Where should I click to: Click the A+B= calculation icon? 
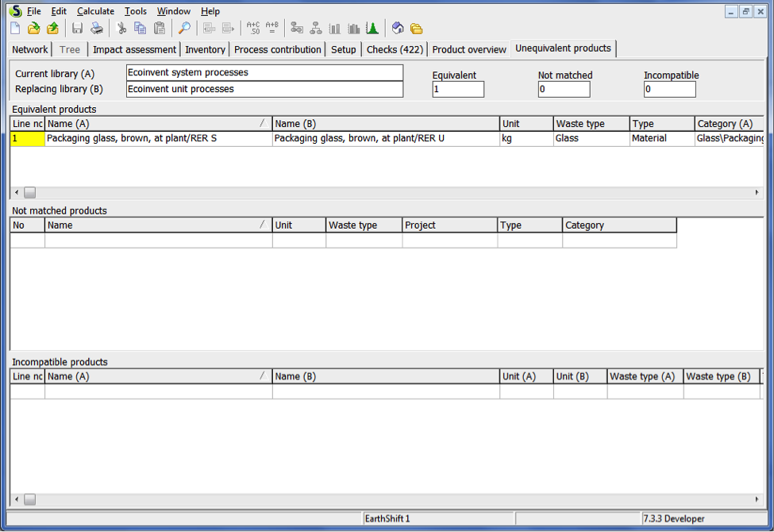click(x=272, y=28)
